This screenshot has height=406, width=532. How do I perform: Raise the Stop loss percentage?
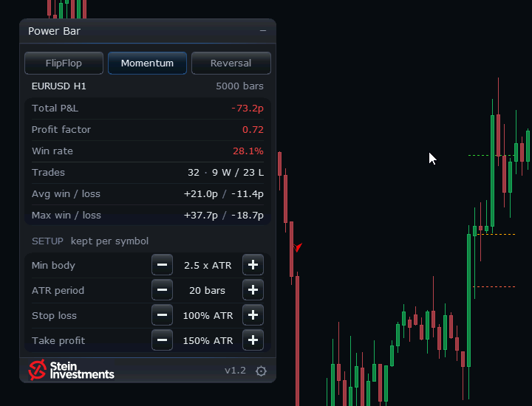253,315
